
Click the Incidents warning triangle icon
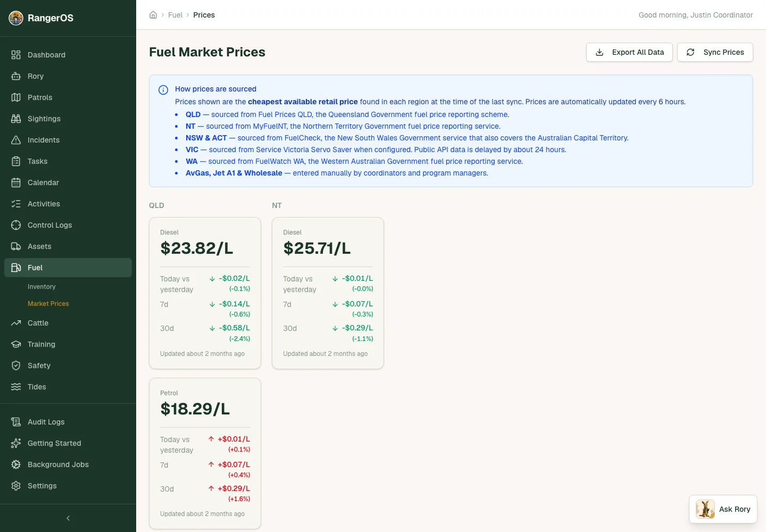pos(16,140)
